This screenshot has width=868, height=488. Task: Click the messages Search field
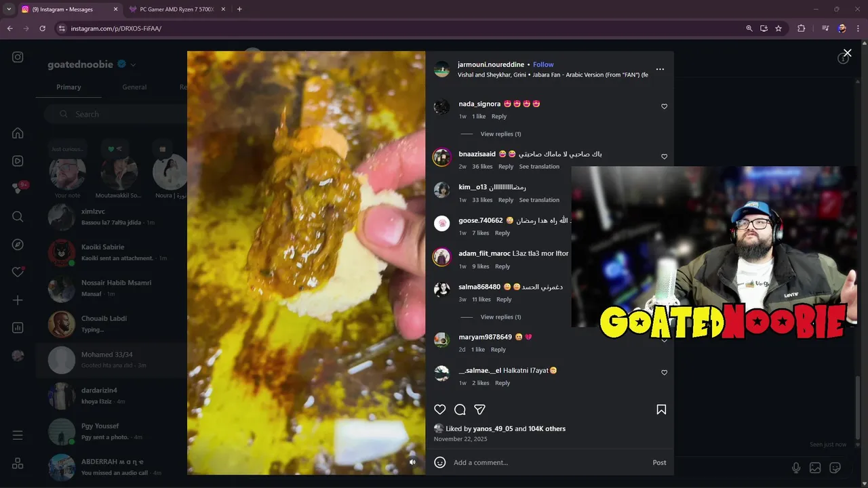click(x=115, y=115)
